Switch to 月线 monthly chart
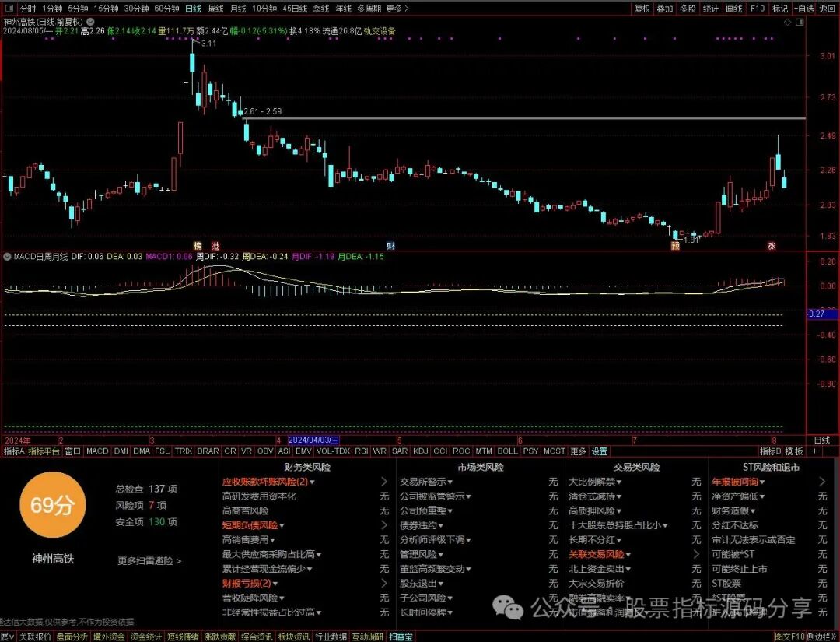Viewport: 840px width, 642px height. click(238, 9)
